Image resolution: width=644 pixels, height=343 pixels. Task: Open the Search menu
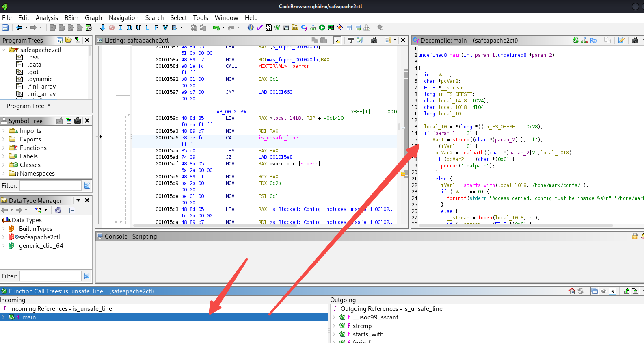click(x=154, y=17)
